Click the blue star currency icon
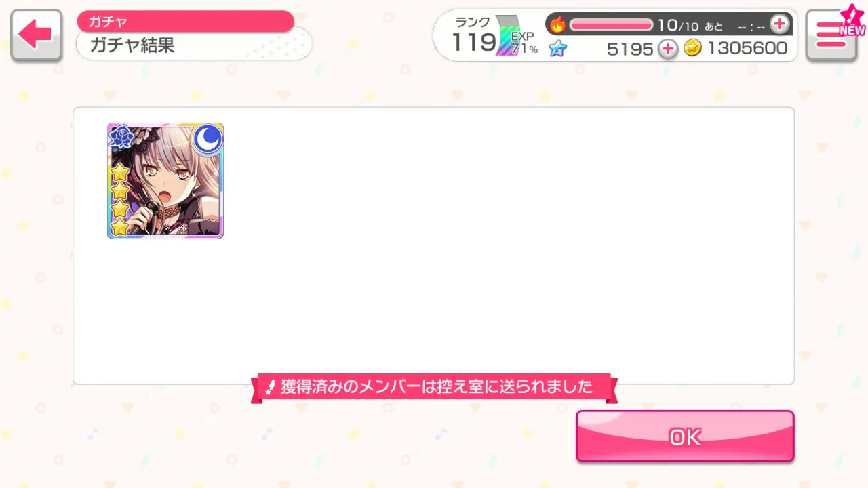Viewport: 868px width, 488px height. [557, 49]
